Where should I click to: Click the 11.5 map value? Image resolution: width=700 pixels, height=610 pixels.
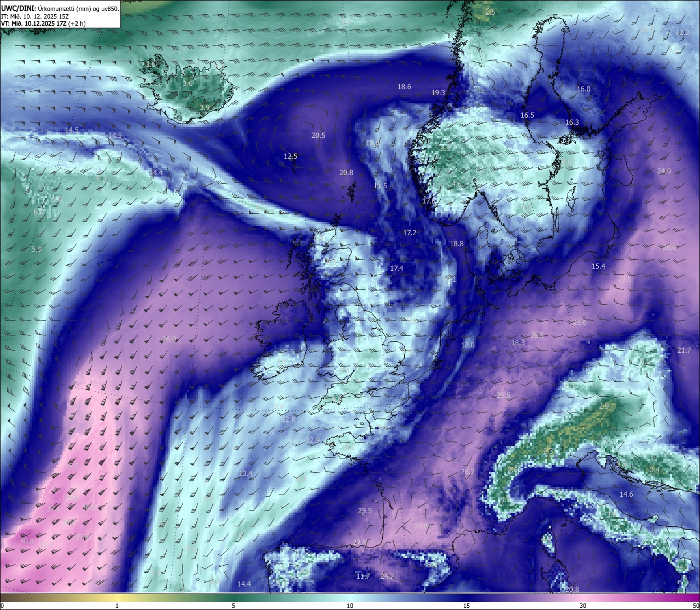pos(380,185)
